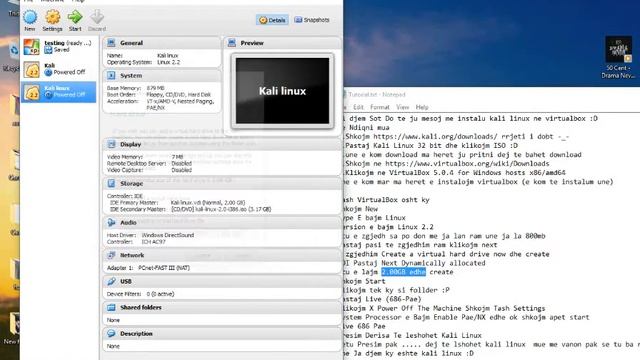Screen dimensions: 640x360
Task: Click the 50 Cent desktop icon
Action: coord(618,57)
